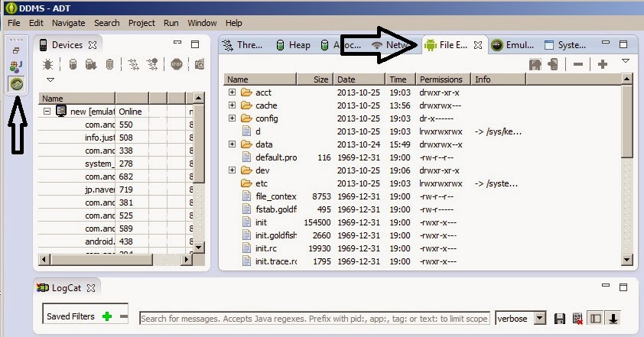Click the Date column header

click(359, 79)
